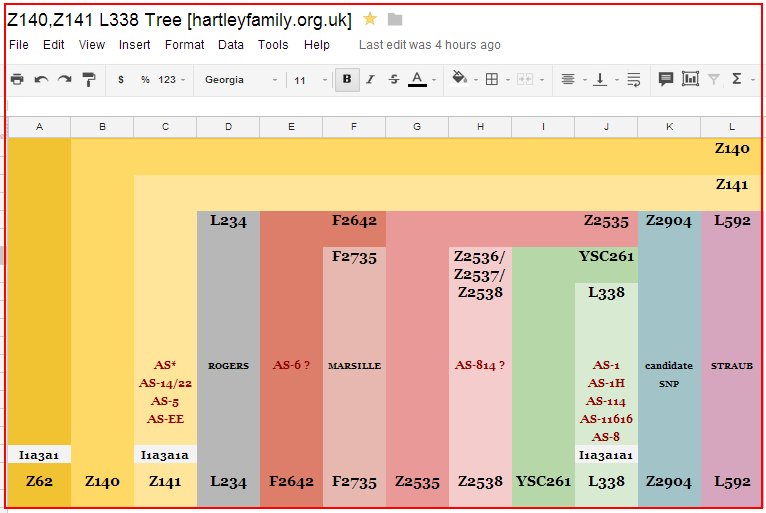The height and width of the screenshot is (513, 766).
Task: Open the View menu
Action: point(92,45)
